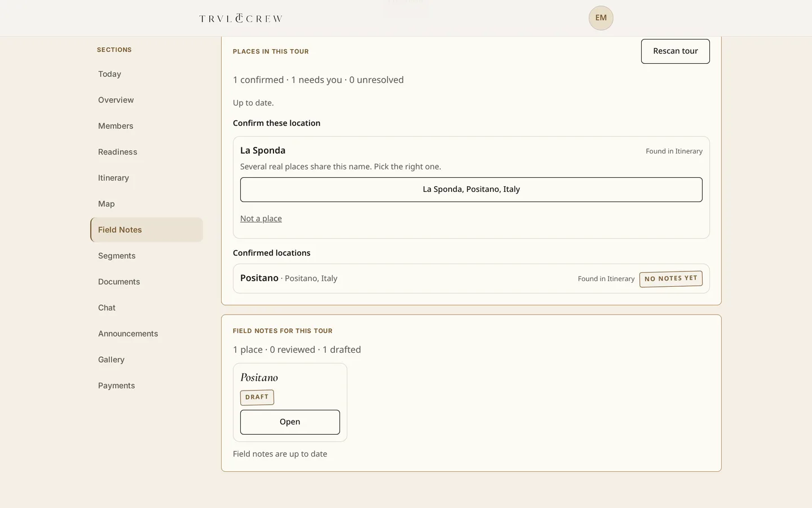Open the Overview section
This screenshot has height=508, width=812.
pyautogui.click(x=147, y=100)
